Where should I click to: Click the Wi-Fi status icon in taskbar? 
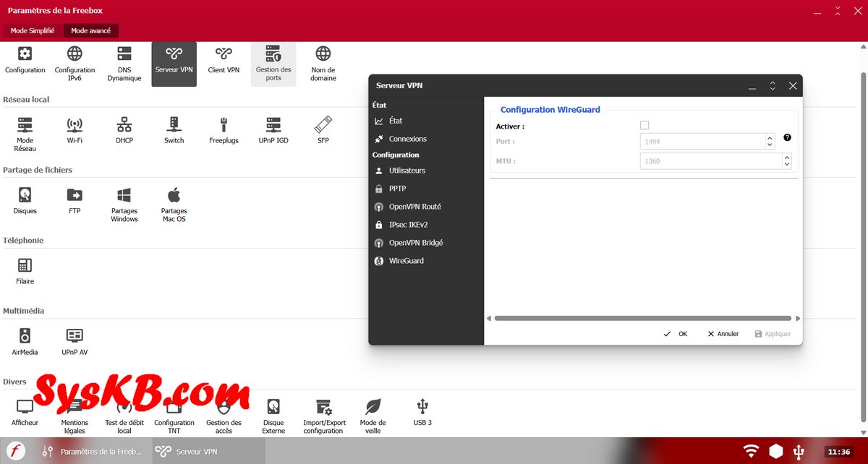(x=752, y=452)
